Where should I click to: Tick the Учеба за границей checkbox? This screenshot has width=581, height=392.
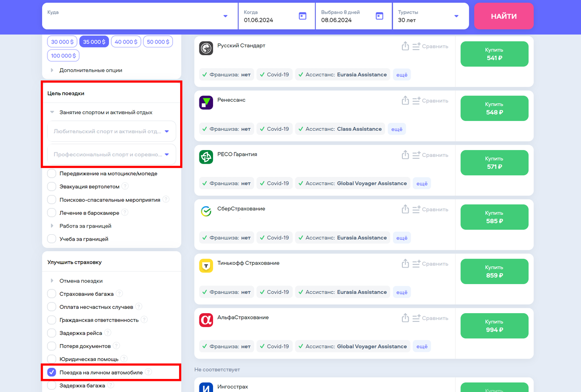(x=52, y=239)
